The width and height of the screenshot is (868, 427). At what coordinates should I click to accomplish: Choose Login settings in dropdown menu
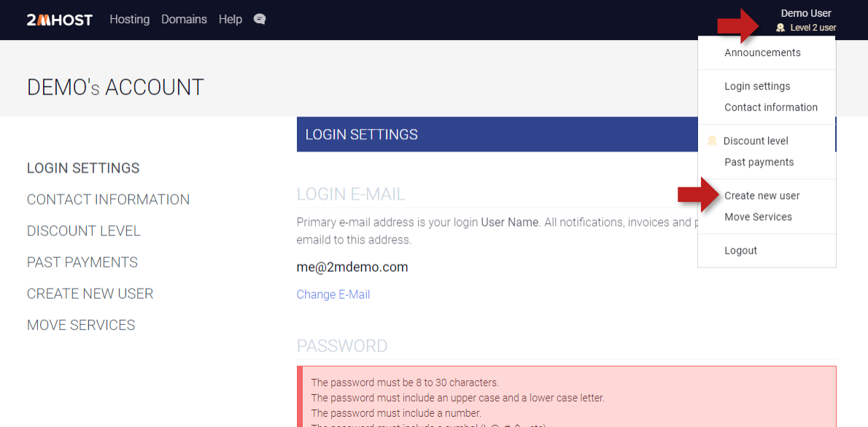pos(757,86)
